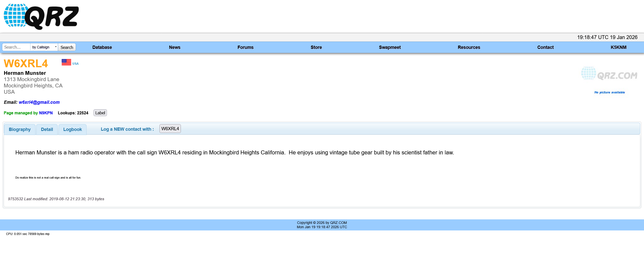Open the 'by Callsign' search type dropdown
The width and height of the screenshot is (644, 271).
point(55,47)
